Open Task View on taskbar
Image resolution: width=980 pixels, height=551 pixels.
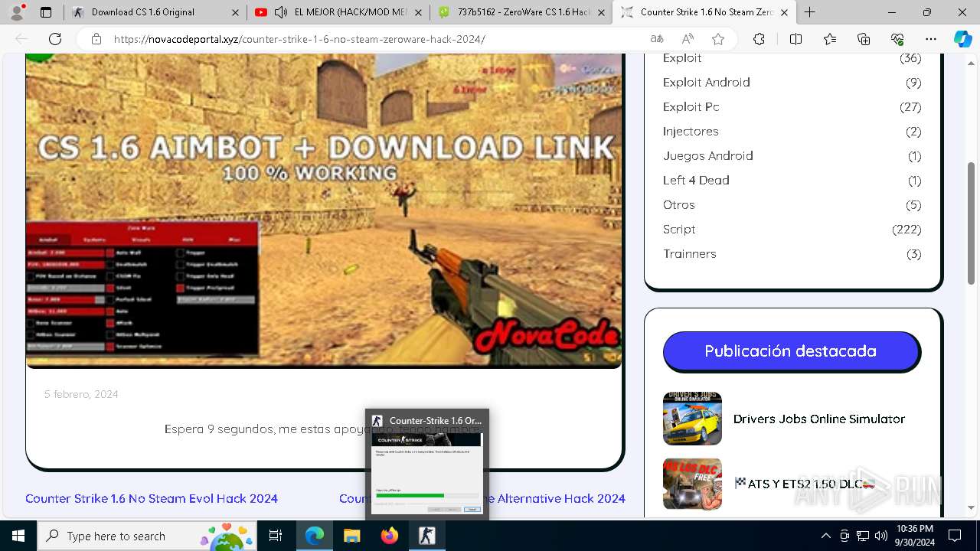pyautogui.click(x=276, y=536)
